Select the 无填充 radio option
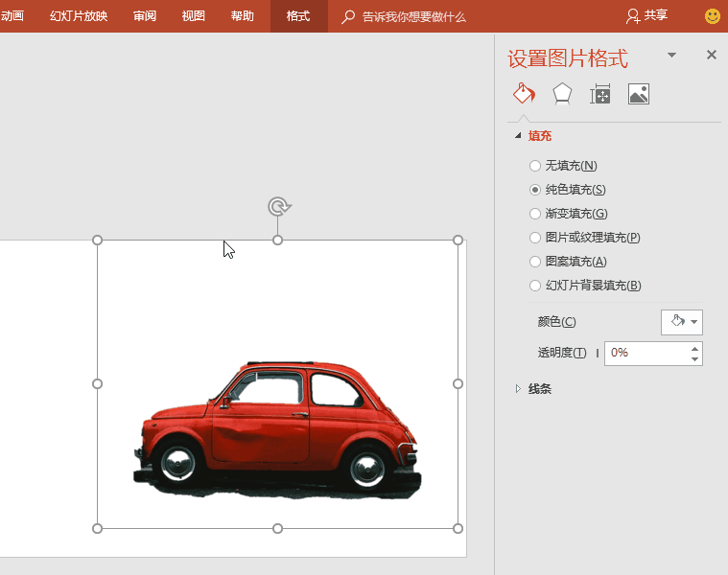The image size is (728, 575). [535, 166]
